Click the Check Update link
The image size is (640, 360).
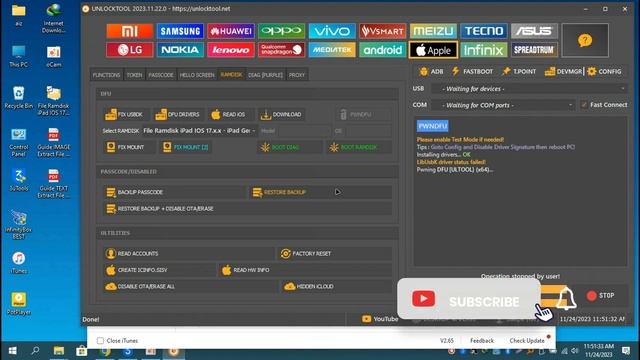[x=527, y=340]
